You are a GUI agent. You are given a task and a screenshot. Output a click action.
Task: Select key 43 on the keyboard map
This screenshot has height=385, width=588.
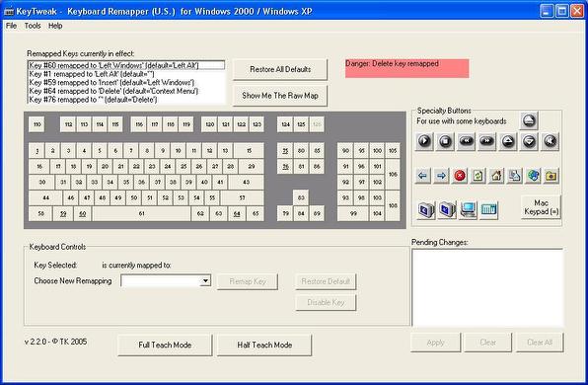pyautogui.click(x=246, y=182)
